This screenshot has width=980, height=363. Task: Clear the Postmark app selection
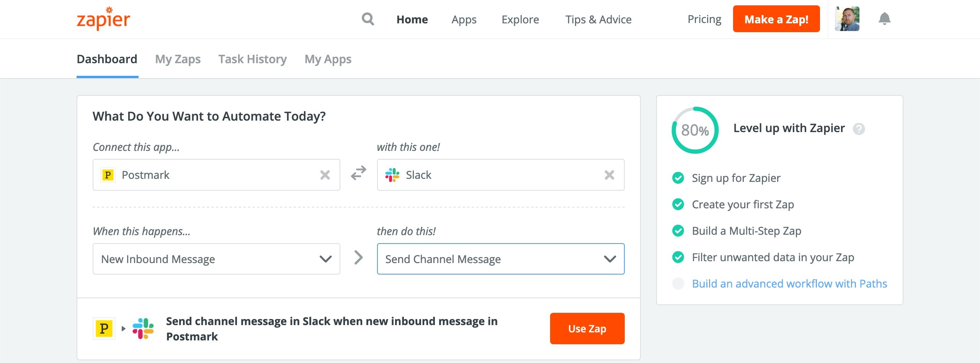(325, 175)
